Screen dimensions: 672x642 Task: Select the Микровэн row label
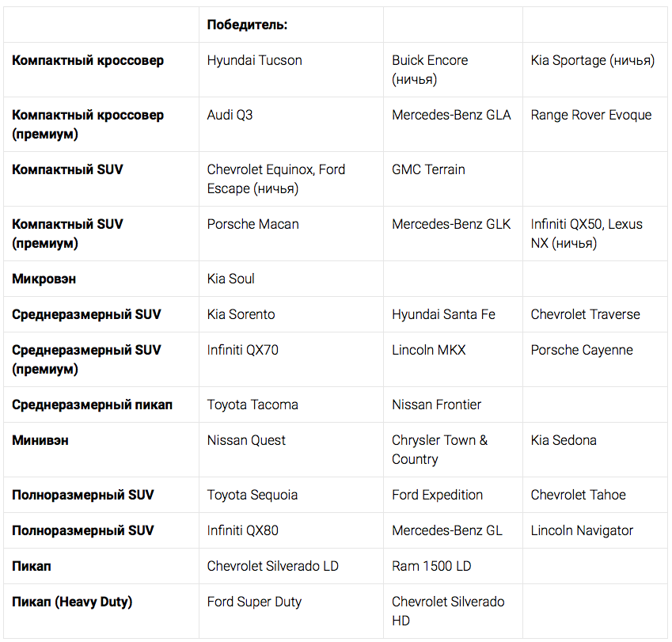(44, 279)
